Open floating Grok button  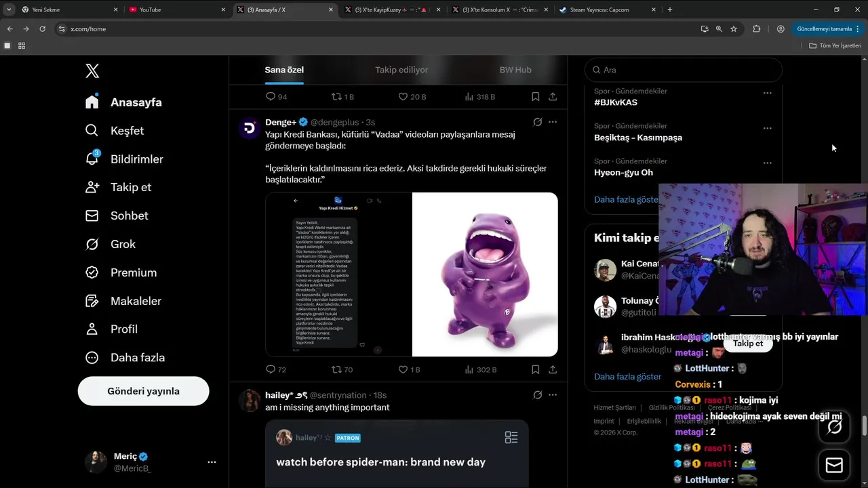pos(834,427)
